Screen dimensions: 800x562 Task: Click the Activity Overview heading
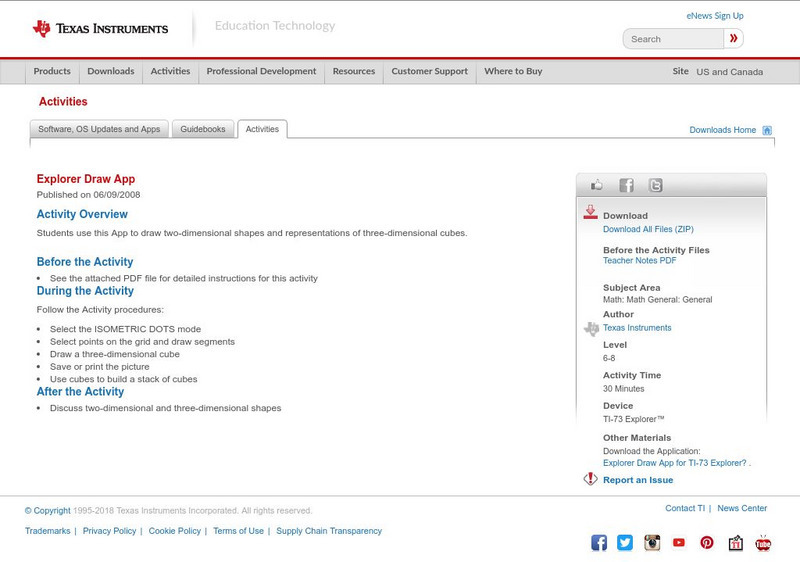point(82,214)
